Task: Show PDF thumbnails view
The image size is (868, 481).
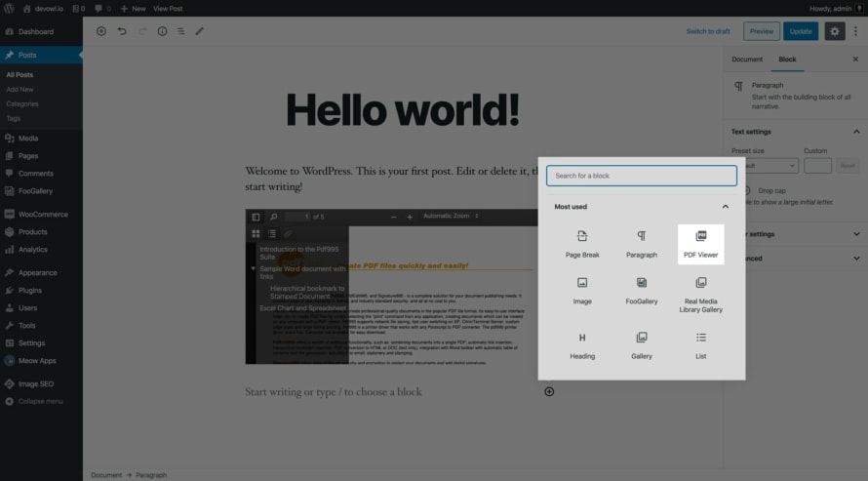Action: pyautogui.click(x=256, y=234)
